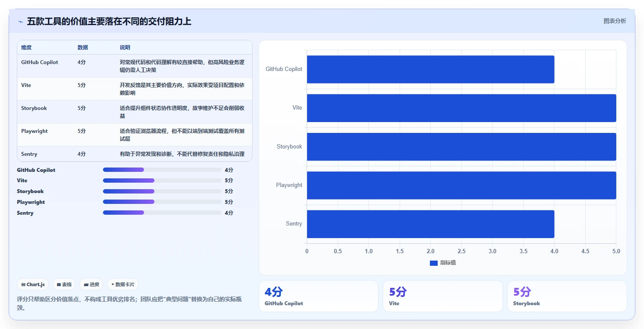
Task: Click the GitHub Copilot chart axis label
Action: [284, 69]
